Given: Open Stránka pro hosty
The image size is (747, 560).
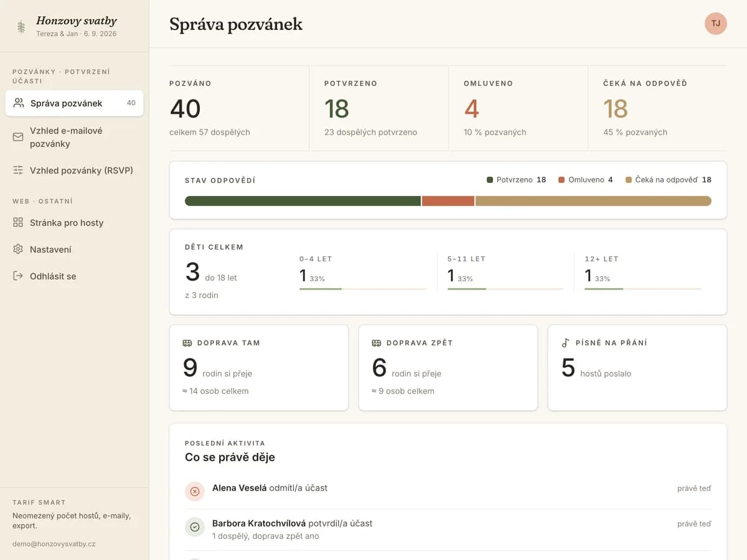Looking at the screenshot, I should [74, 222].
